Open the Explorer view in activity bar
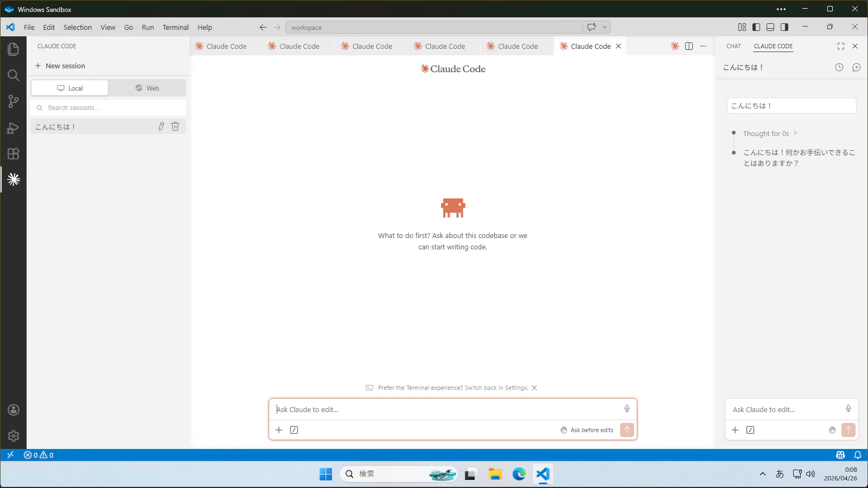The width and height of the screenshot is (868, 488). tap(14, 49)
